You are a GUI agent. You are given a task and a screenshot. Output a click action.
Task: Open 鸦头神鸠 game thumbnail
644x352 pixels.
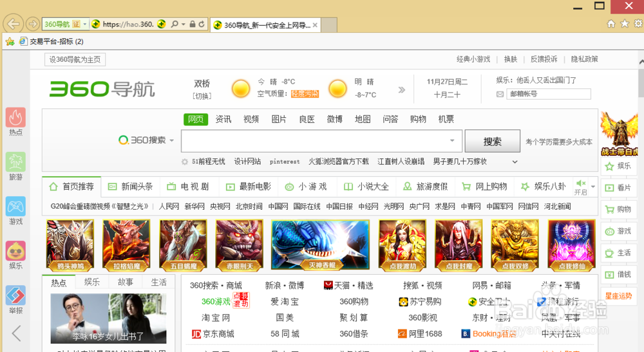click(x=70, y=245)
